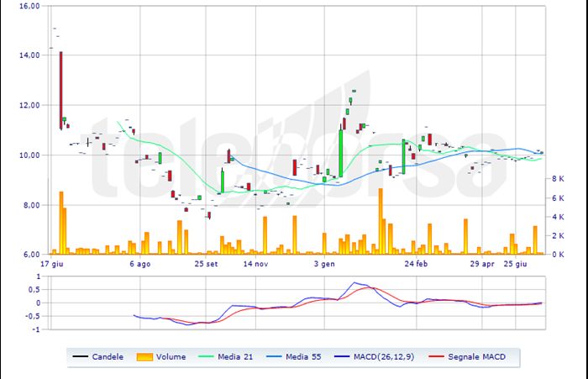Click the 0 K volume axis label
The width and height of the screenshot is (588, 379).
click(x=558, y=255)
